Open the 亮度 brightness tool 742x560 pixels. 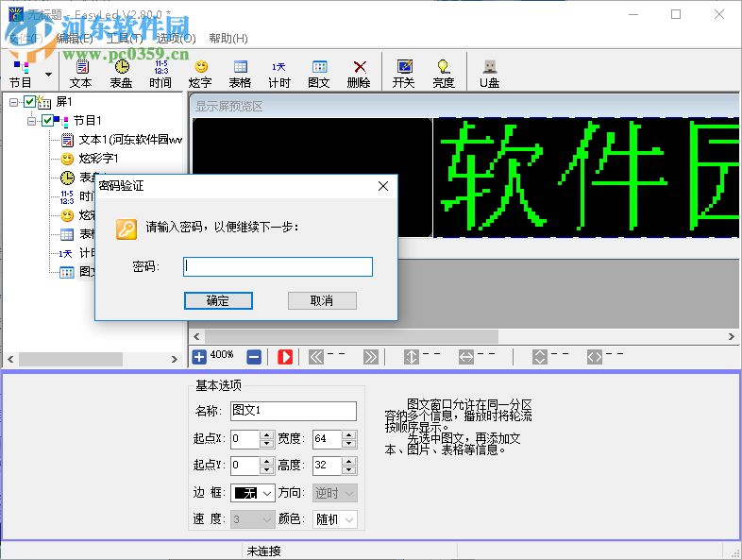click(x=444, y=74)
